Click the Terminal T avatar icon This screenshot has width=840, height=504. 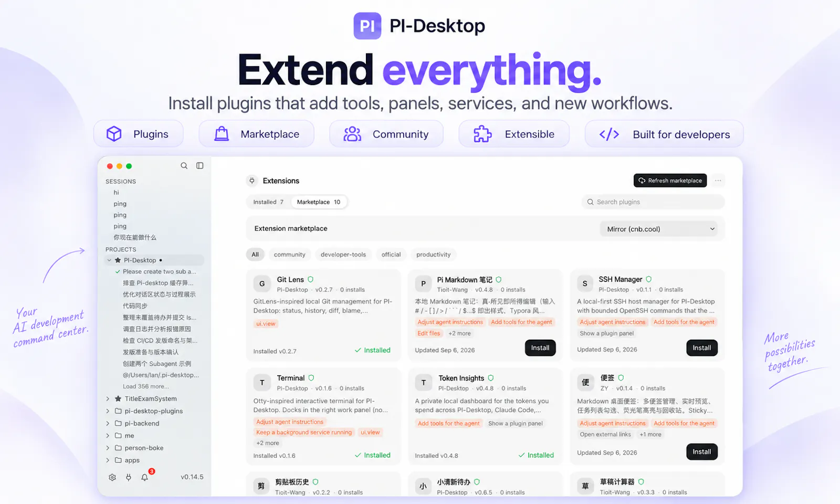262,383
